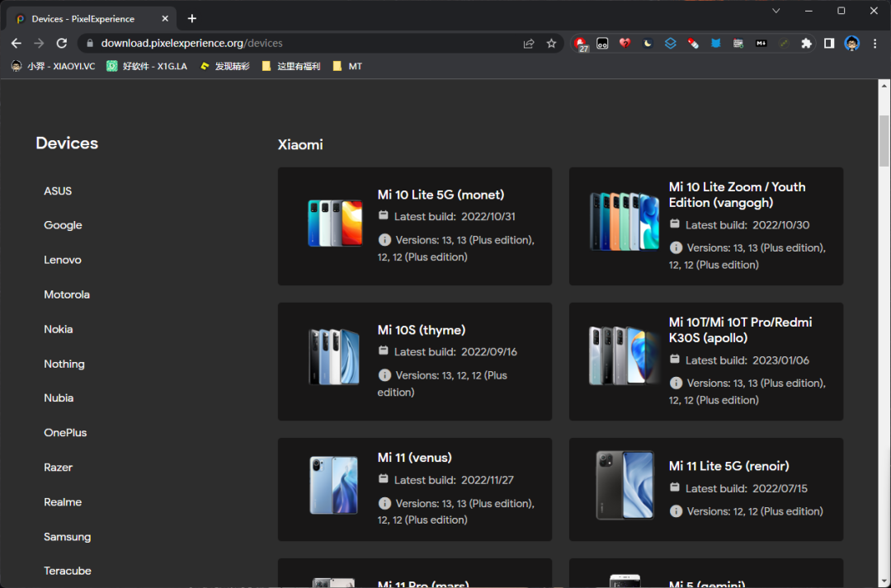Click the user profile avatar
Screen dimensions: 891x588
tap(852, 44)
